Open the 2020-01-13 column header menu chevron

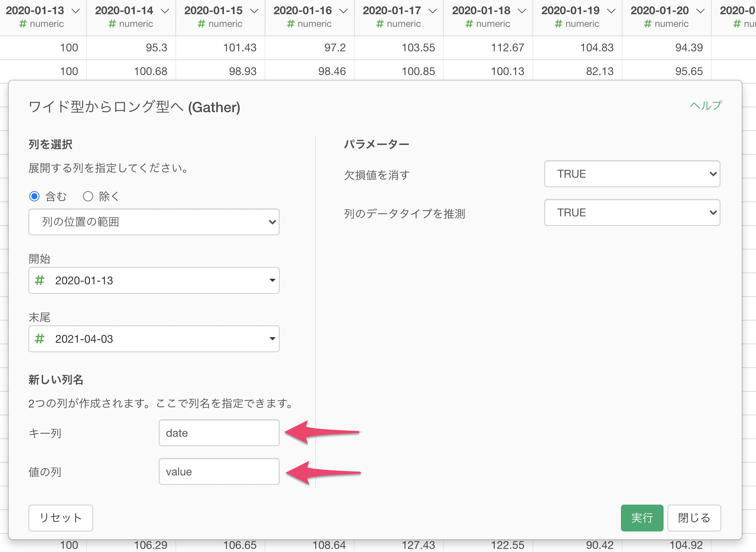75,11
